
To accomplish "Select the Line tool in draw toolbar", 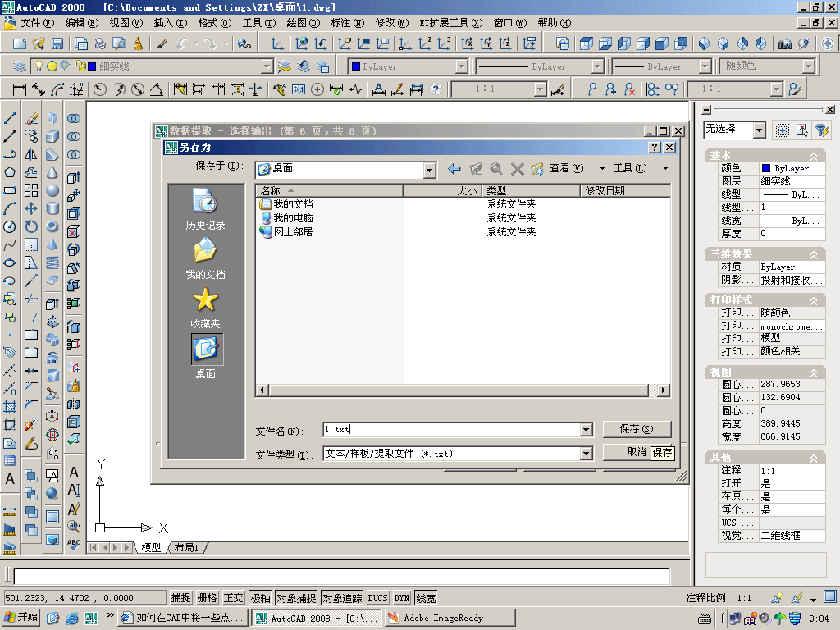I will coord(10,118).
